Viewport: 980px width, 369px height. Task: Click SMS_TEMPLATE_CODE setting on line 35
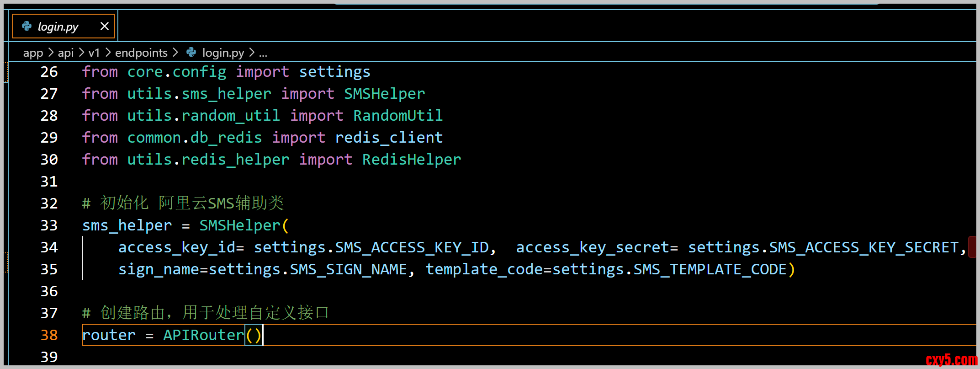(x=710, y=269)
